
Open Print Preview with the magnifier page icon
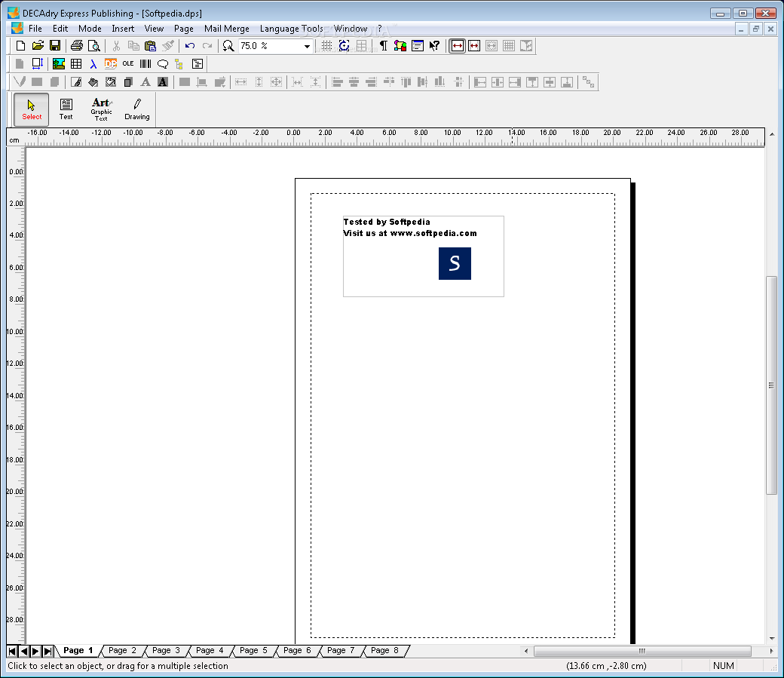click(x=94, y=46)
